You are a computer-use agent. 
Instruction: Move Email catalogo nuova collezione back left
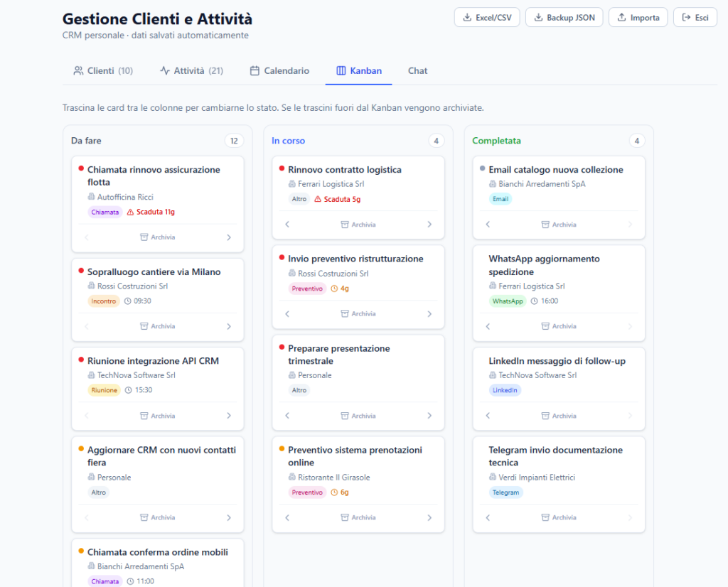coord(488,225)
